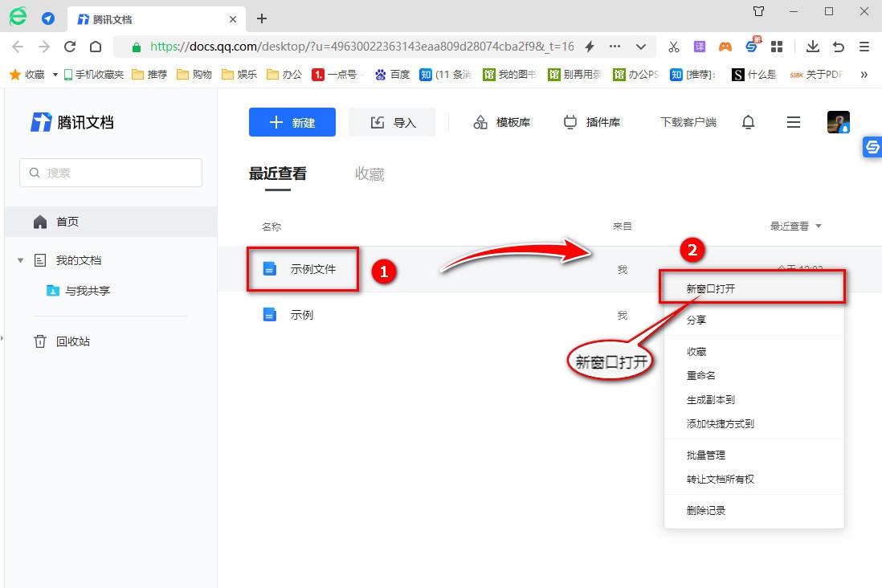The width and height of the screenshot is (882, 588).
Task: Select 新窗口打开 from the context menu
Action: tap(713, 287)
